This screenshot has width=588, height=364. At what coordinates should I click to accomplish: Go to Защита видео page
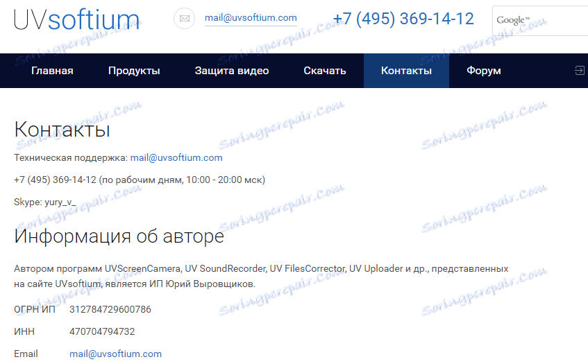point(232,71)
